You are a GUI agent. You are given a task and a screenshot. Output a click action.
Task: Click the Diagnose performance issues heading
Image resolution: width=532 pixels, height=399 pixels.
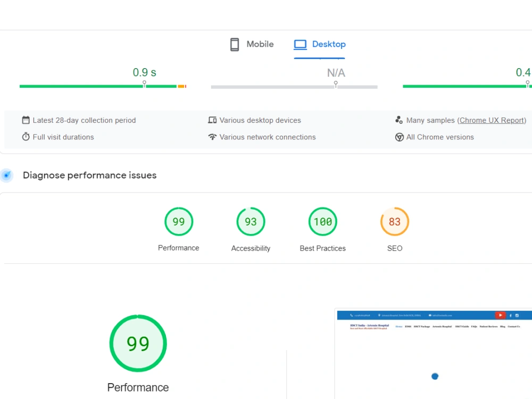pos(89,176)
